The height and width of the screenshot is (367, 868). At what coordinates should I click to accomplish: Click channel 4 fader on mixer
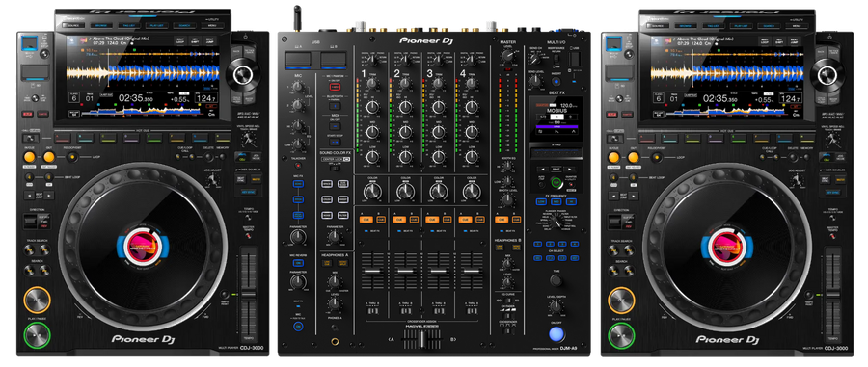pyautogui.click(x=472, y=272)
